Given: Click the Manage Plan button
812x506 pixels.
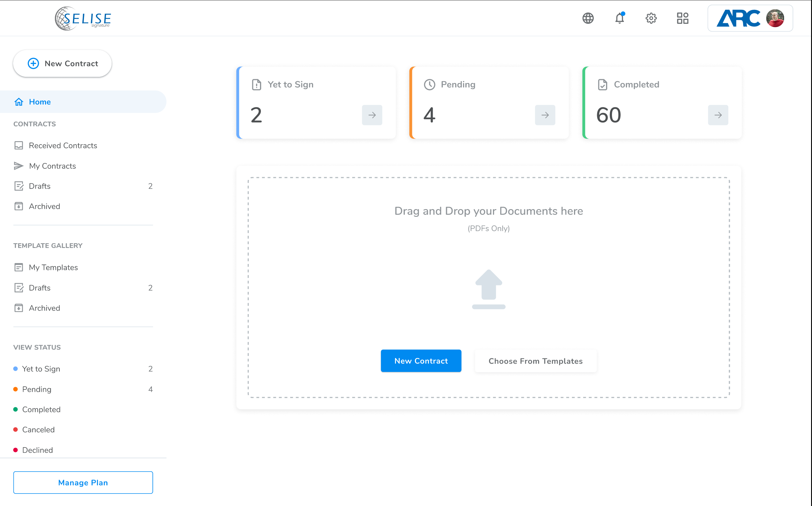Looking at the screenshot, I should (83, 482).
